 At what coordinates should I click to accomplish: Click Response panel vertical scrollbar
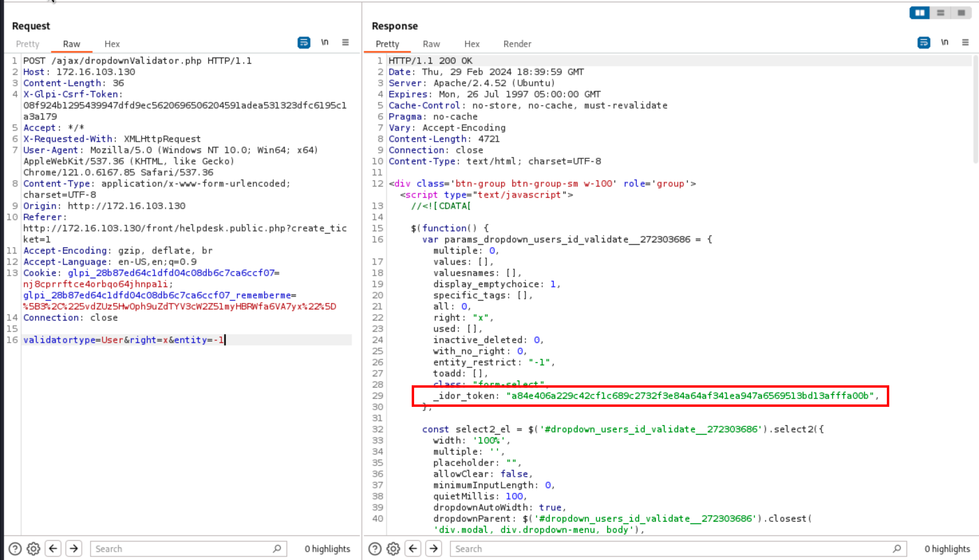975,110
